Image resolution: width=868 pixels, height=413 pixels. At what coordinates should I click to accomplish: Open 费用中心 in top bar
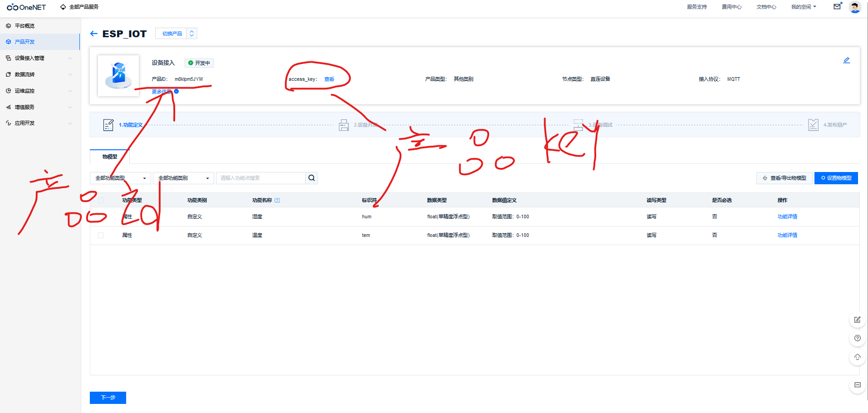click(731, 7)
